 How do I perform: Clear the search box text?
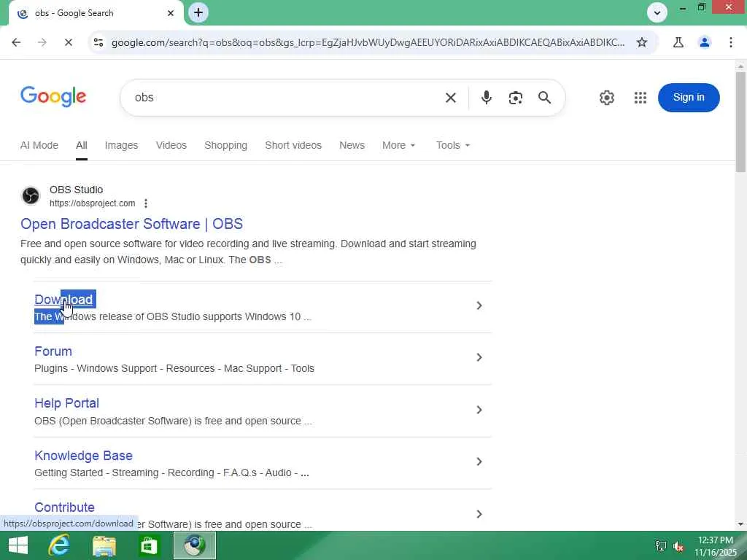point(451,98)
